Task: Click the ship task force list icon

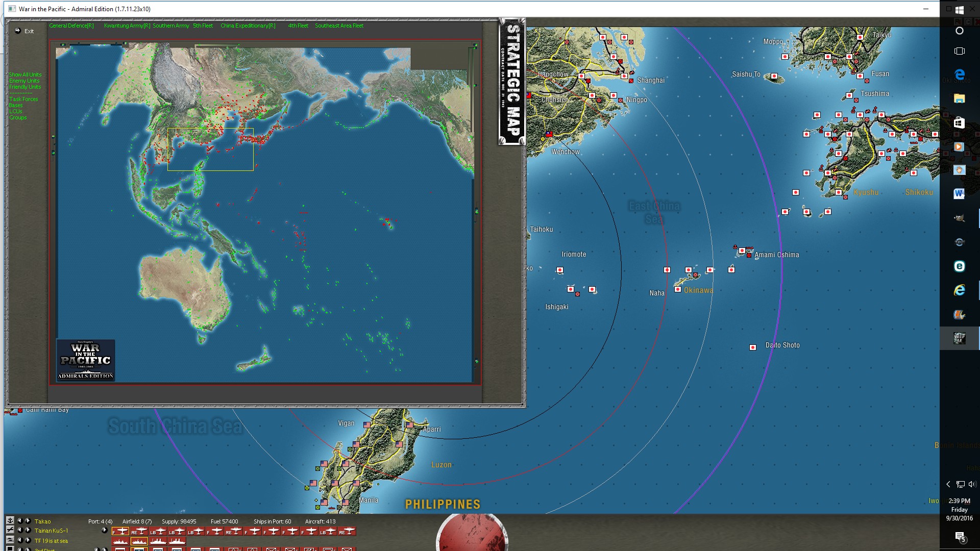Action: tap(10, 540)
